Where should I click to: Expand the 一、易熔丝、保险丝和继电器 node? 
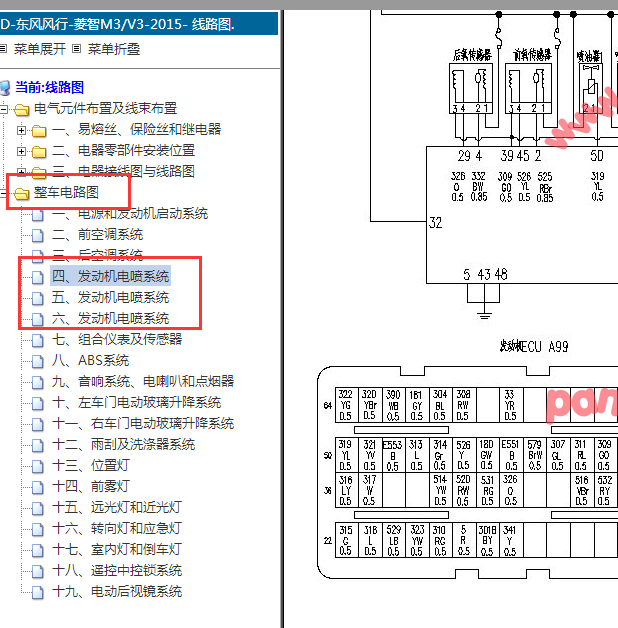click(21, 130)
